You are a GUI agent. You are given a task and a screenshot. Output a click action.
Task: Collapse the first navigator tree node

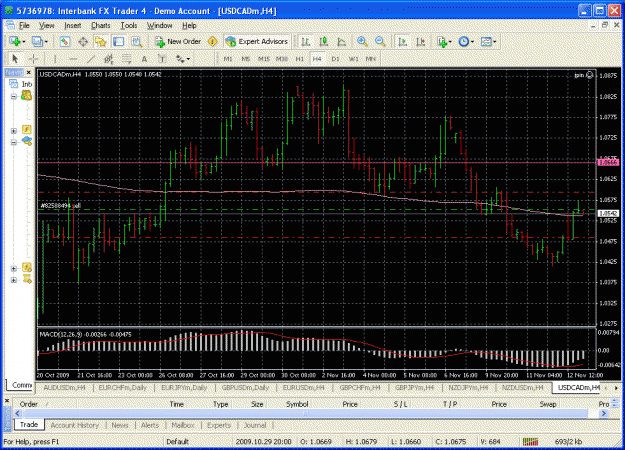click(14, 96)
